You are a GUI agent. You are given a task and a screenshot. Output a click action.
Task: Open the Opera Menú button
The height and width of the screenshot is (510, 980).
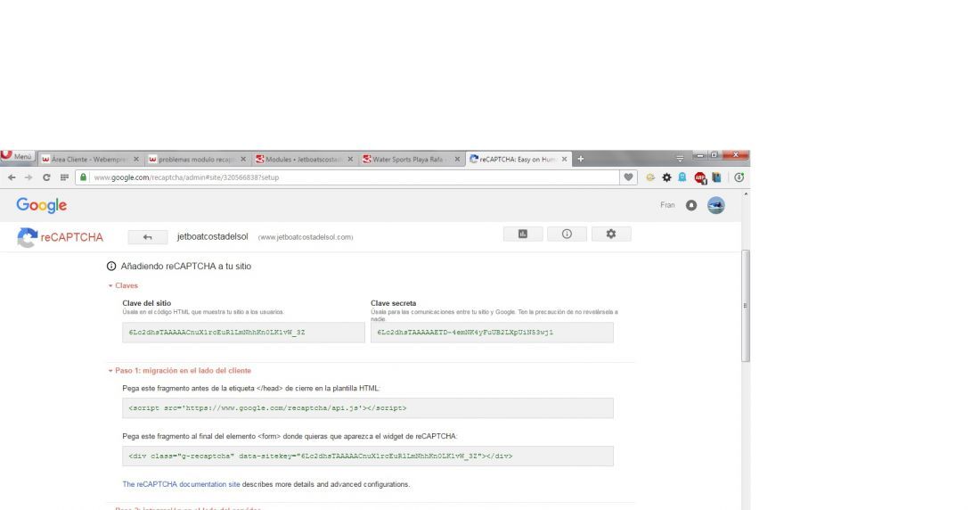17,156
